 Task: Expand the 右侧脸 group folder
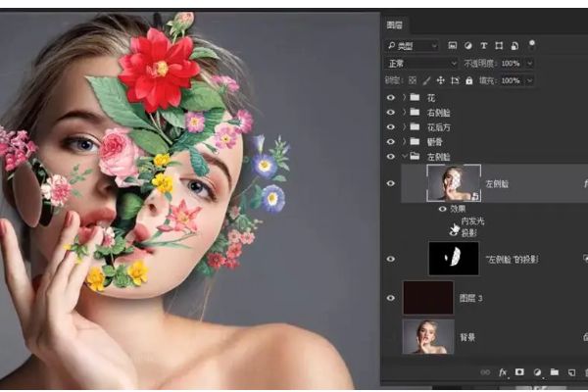(x=404, y=113)
